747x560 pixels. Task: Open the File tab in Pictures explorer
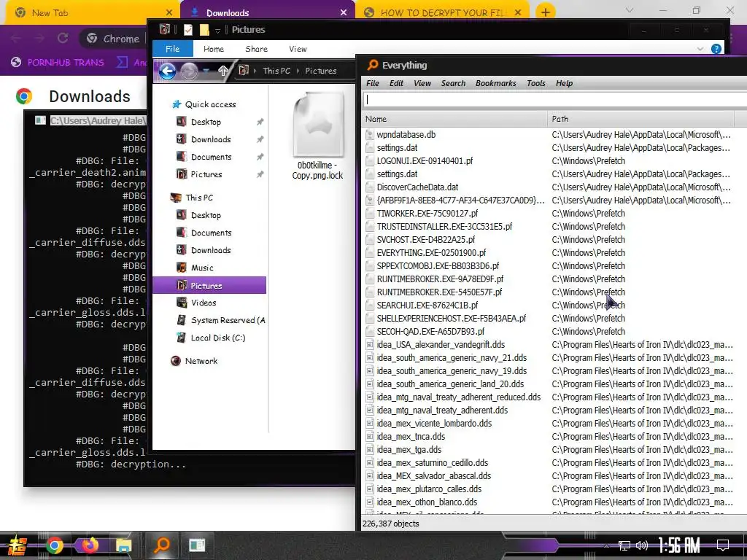click(x=172, y=49)
